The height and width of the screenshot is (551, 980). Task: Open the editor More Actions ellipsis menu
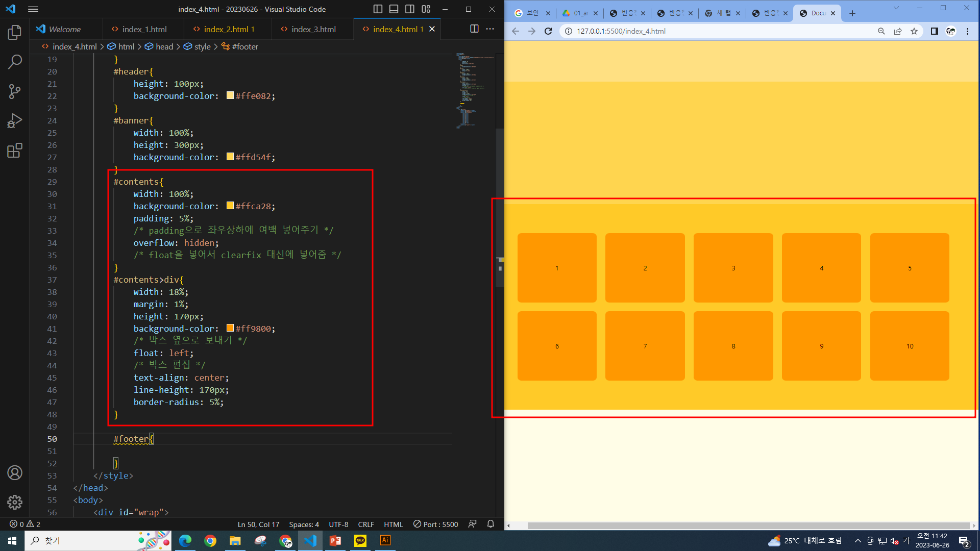click(x=490, y=29)
